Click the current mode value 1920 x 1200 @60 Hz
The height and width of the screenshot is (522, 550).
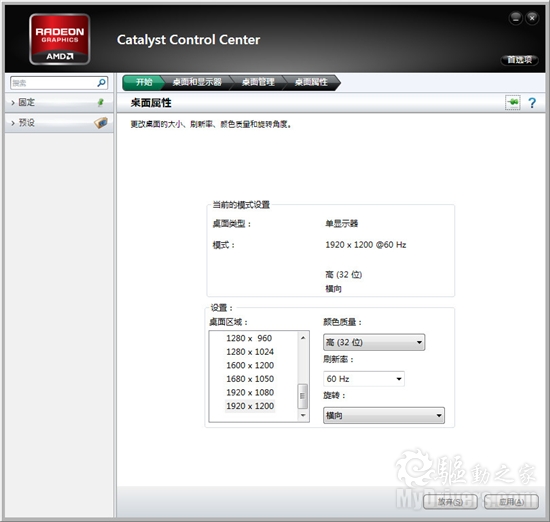[365, 245]
